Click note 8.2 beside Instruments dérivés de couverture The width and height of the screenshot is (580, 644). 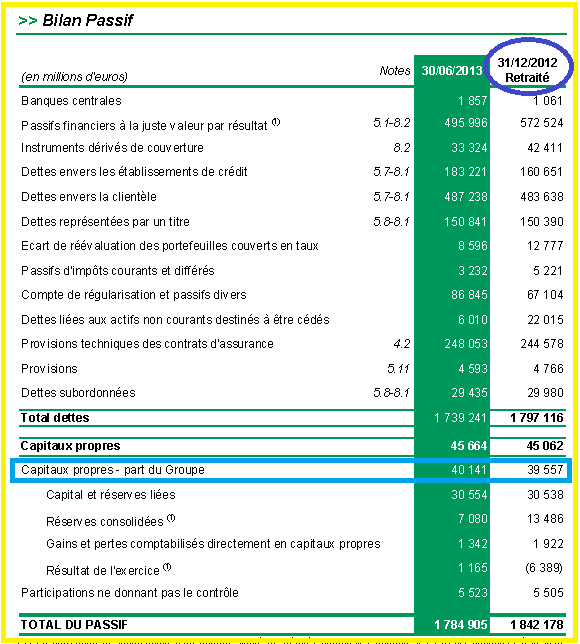402,147
